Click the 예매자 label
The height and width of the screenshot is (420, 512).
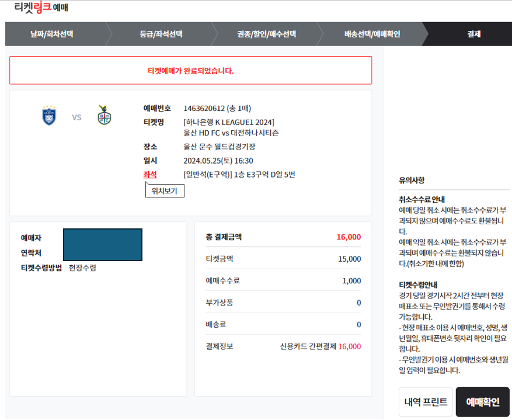[31, 238]
